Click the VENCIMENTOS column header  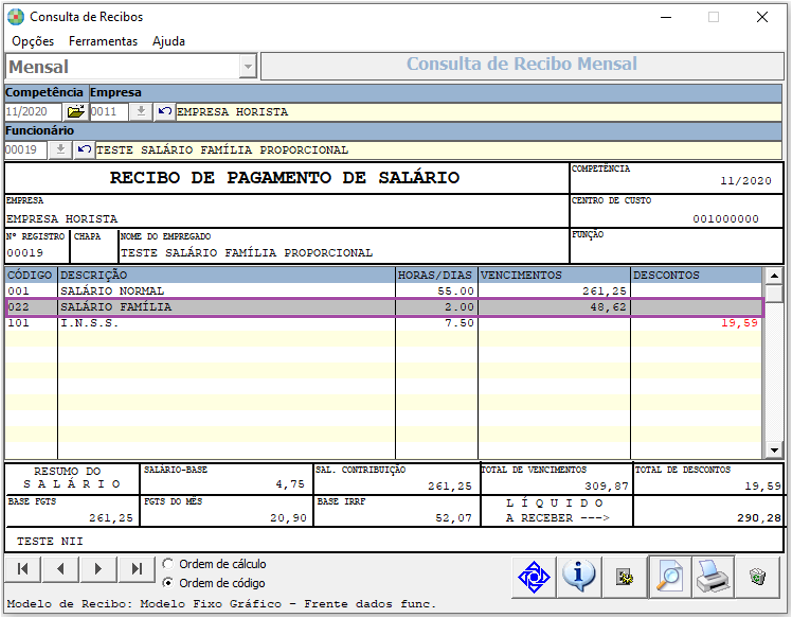point(554,275)
